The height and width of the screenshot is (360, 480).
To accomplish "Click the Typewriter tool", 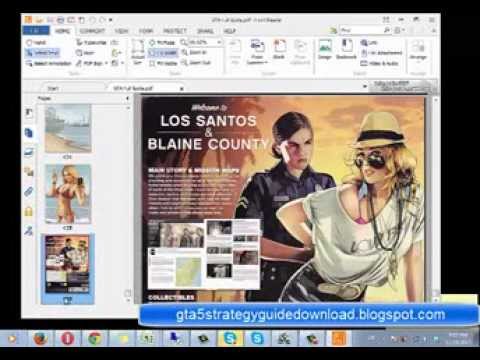I will point(91,43).
